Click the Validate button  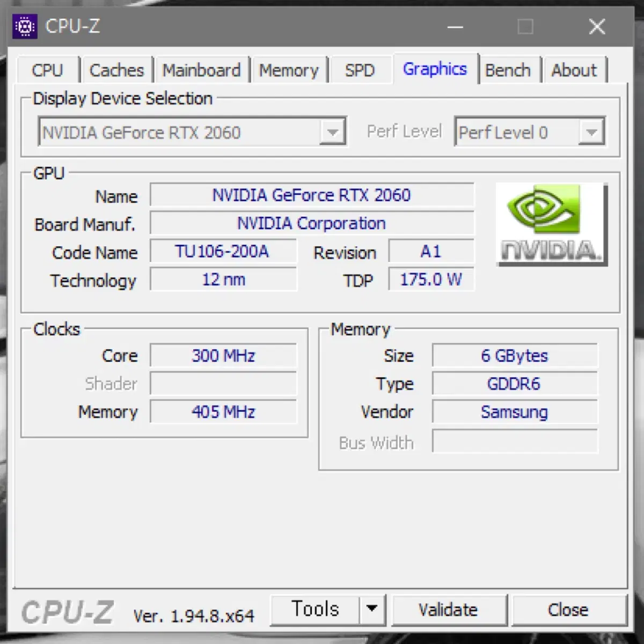(449, 610)
